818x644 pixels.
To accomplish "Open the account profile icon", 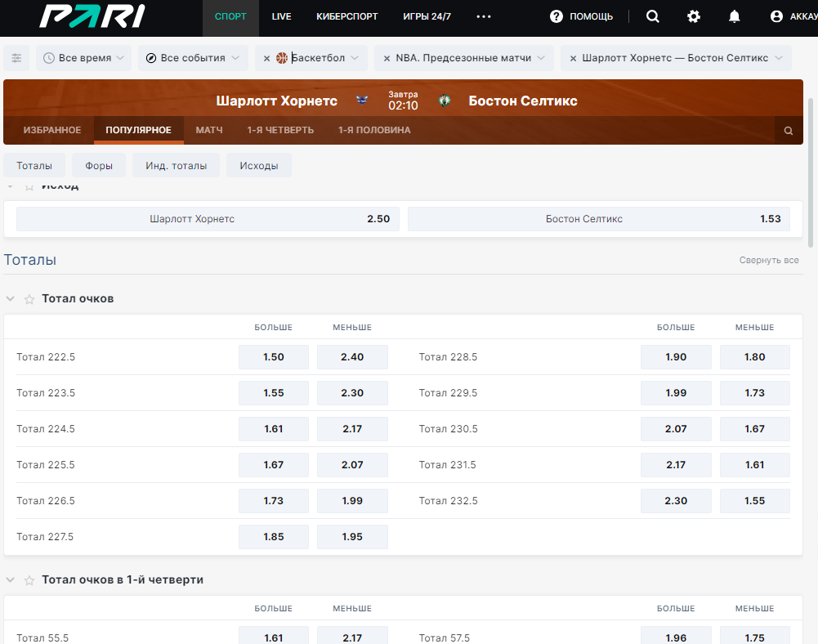I will point(776,16).
